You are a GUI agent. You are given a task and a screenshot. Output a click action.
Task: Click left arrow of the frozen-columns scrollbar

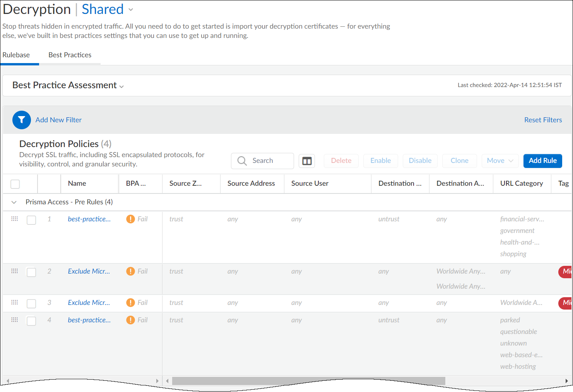8,381
